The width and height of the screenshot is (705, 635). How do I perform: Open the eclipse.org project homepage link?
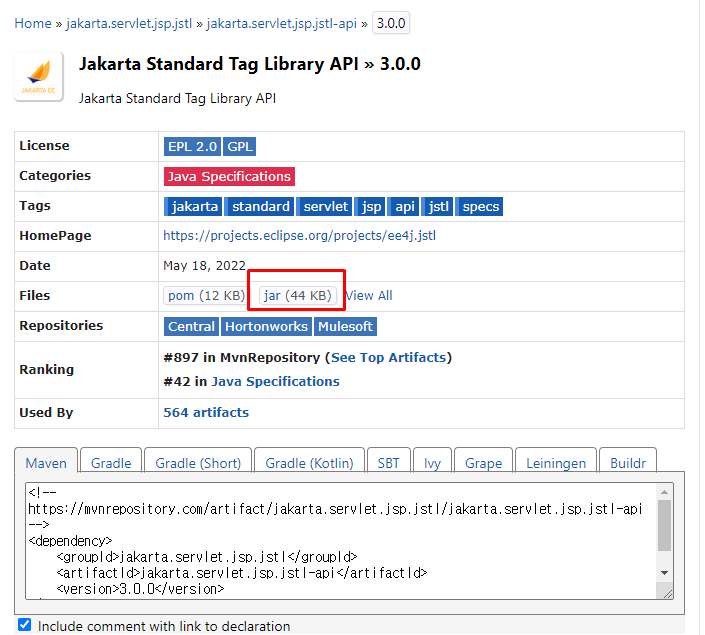pos(299,236)
